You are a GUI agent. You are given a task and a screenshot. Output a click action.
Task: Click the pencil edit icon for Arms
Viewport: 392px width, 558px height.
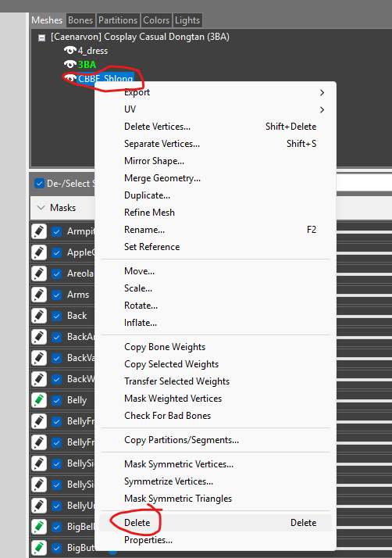point(39,295)
